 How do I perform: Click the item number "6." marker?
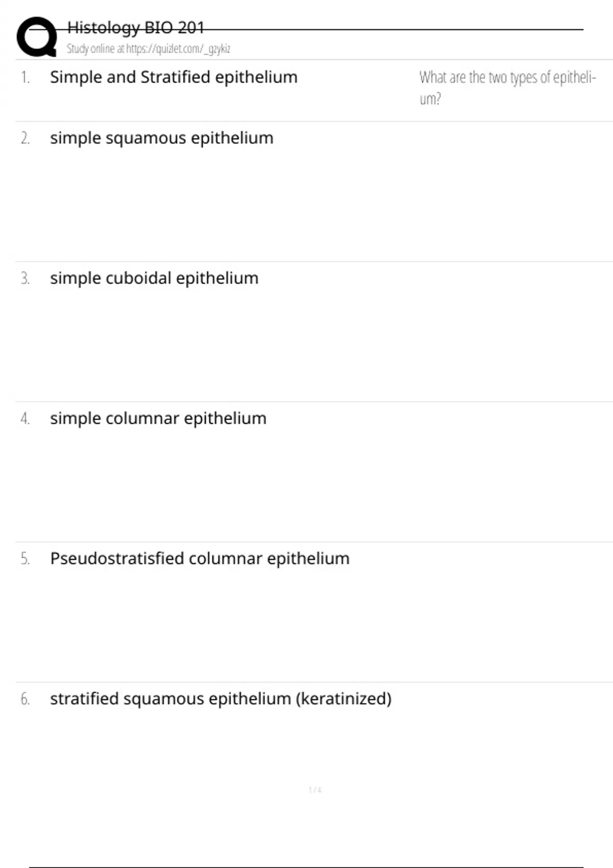(x=25, y=700)
